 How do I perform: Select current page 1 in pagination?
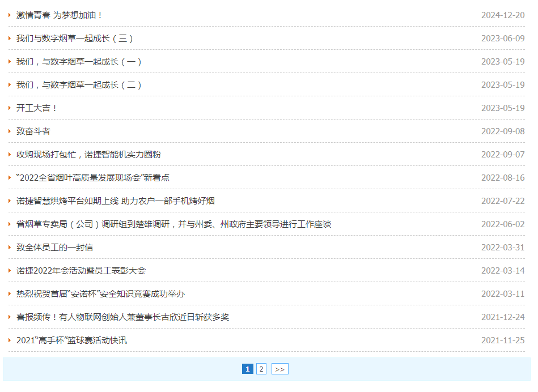point(247,369)
